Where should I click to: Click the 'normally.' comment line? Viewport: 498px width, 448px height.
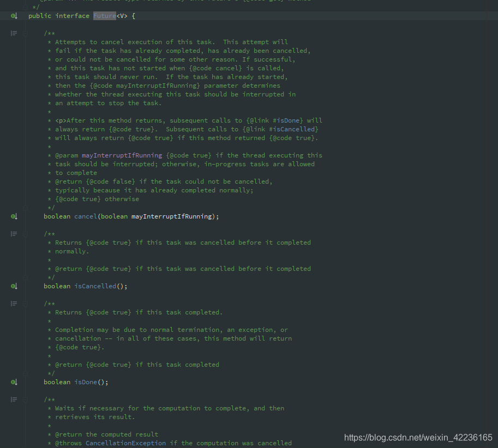72,251
